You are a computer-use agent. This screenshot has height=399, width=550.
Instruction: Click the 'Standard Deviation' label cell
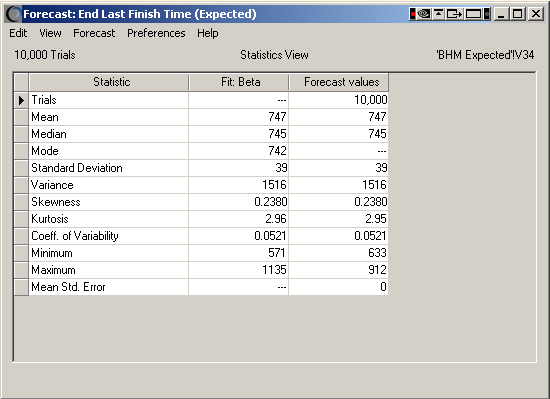coord(109,168)
